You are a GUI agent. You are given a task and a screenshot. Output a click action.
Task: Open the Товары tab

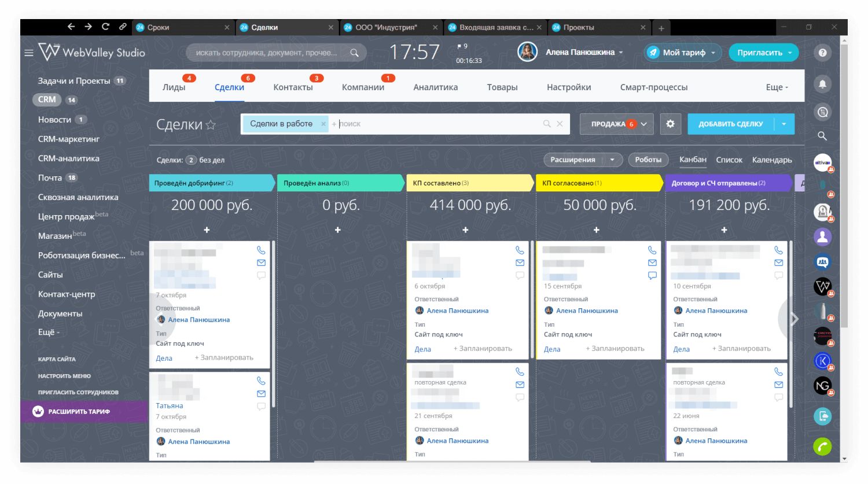(x=502, y=87)
